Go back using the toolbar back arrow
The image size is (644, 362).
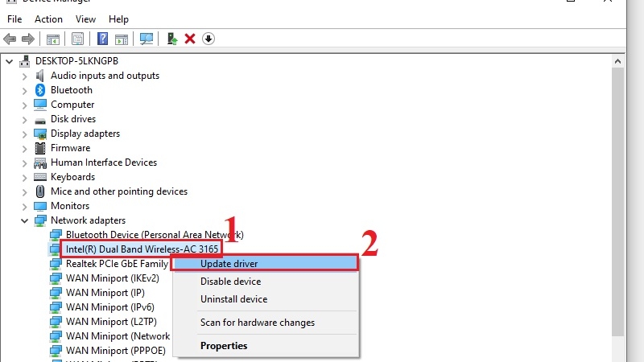coord(10,39)
